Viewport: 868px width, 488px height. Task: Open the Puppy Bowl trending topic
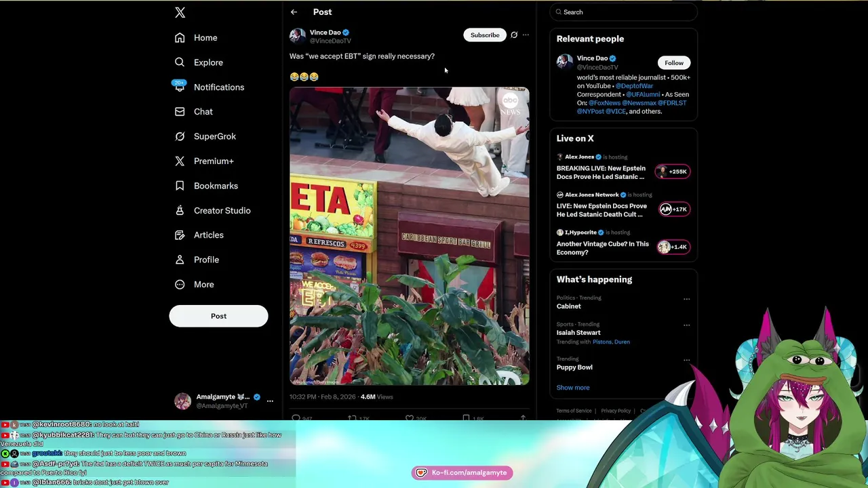tap(574, 367)
